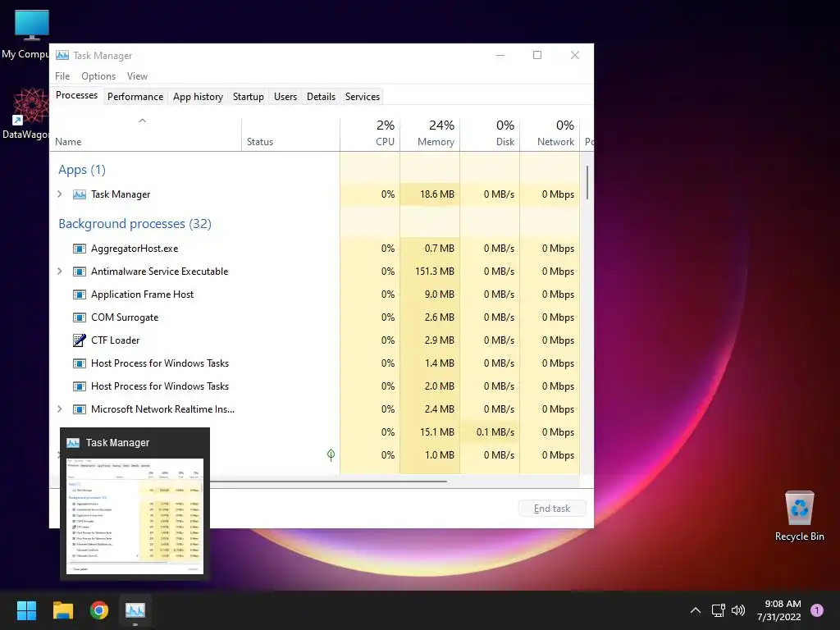The image size is (840, 630).
Task: Select the AggregatorHost.exe row name
Action: (x=135, y=249)
